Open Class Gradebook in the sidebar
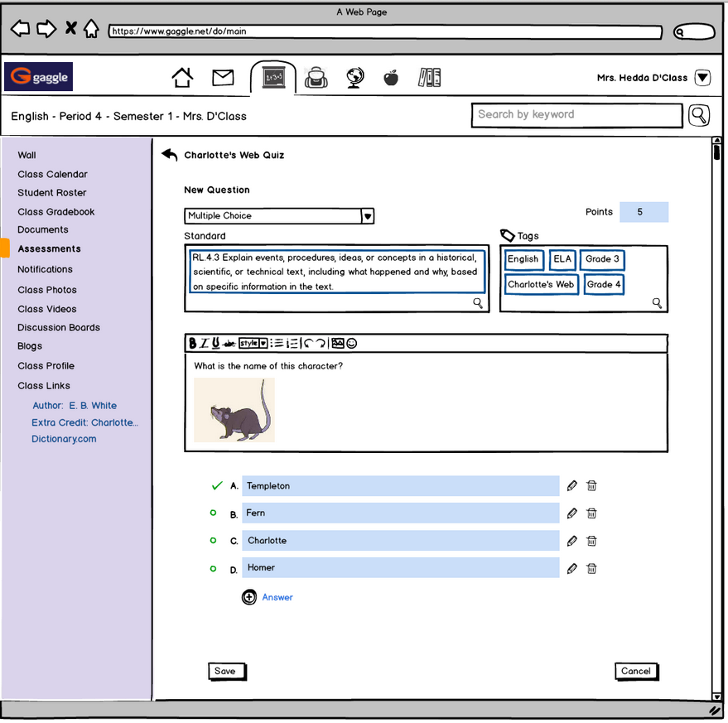This screenshot has width=728, height=723. click(x=56, y=212)
